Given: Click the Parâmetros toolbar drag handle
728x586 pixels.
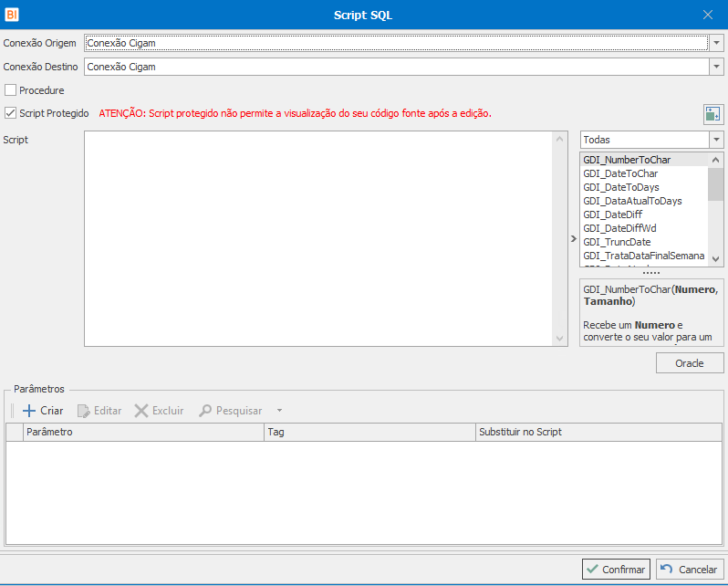Looking at the screenshot, I should [x=12, y=411].
